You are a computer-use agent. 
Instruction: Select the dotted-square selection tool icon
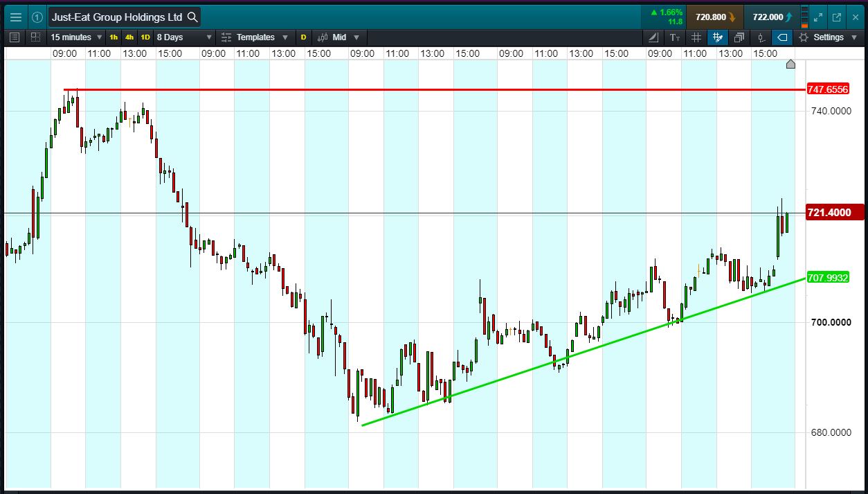click(35, 37)
